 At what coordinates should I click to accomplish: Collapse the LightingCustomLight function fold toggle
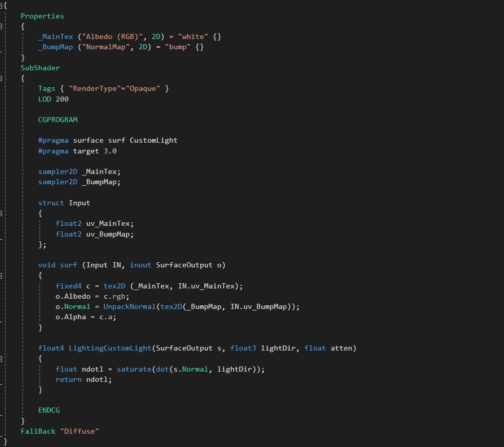[1, 359]
